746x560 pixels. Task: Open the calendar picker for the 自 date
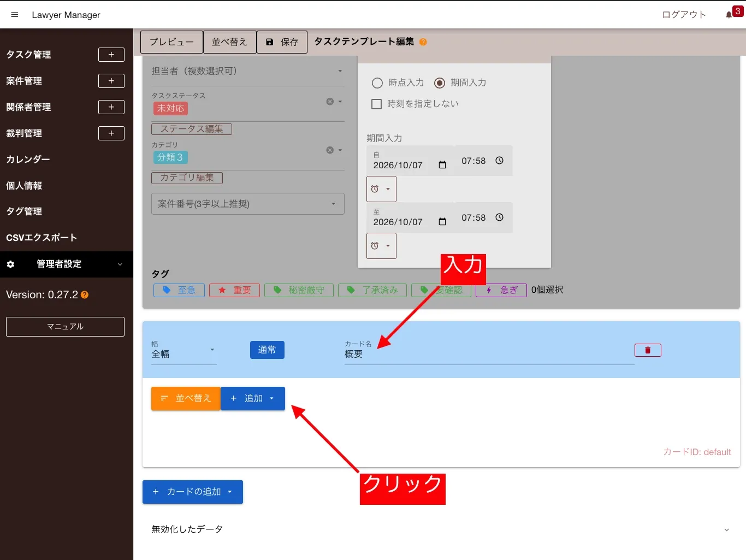click(x=442, y=165)
